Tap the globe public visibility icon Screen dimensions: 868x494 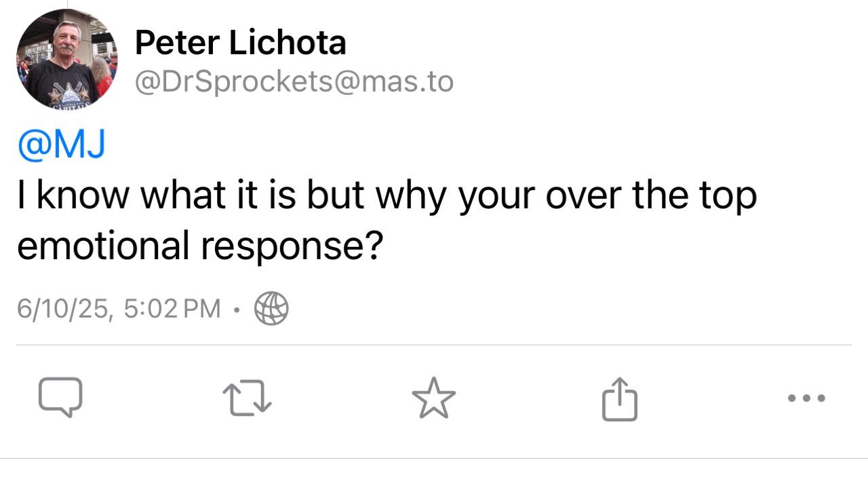(271, 309)
